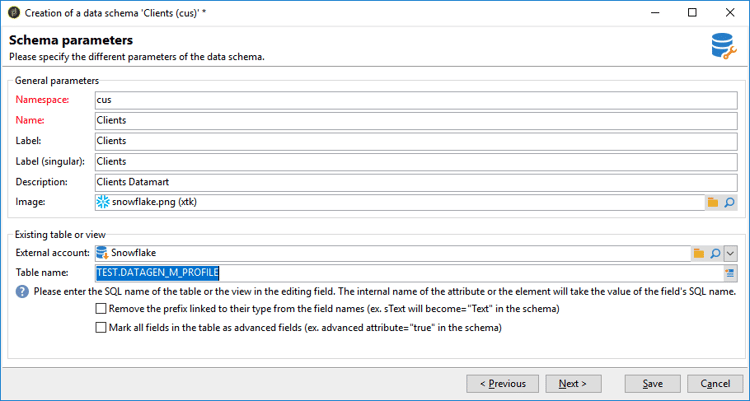Click the Label (singular) text field
Screen dimensions: 750x401
click(x=414, y=161)
